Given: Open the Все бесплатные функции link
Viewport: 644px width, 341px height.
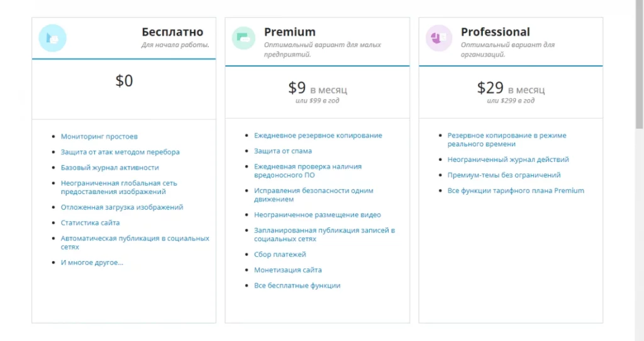Looking at the screenshot, I should point(297,286).
